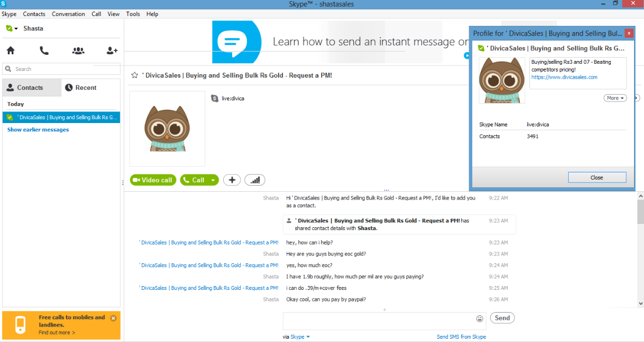This screenshot has height=342, width=644.
Task: Click the search magnifier icon
Action: (8, 69)
